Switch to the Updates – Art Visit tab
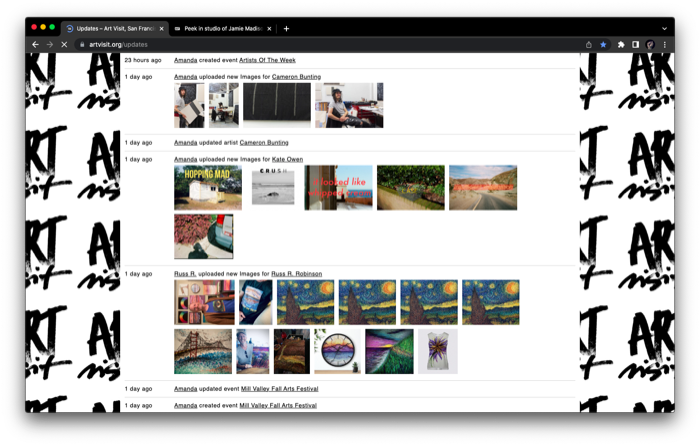Viewport: 700px width, 446px height. [115, 29]
